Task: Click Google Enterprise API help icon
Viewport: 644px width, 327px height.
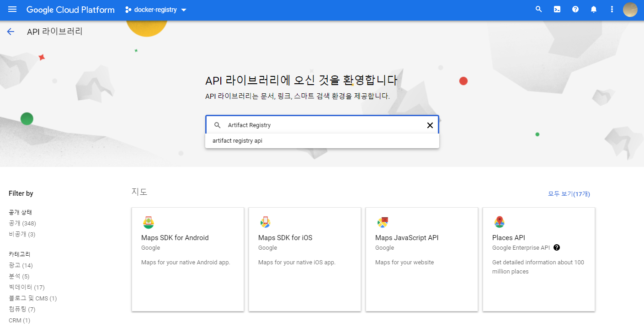Action: pos(556,247)
